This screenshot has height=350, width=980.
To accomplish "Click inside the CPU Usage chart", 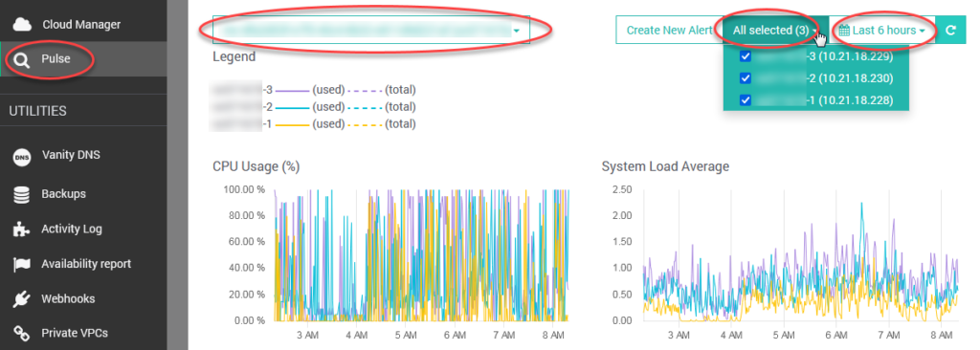I will pyautogui.click(x=422, y=255).
